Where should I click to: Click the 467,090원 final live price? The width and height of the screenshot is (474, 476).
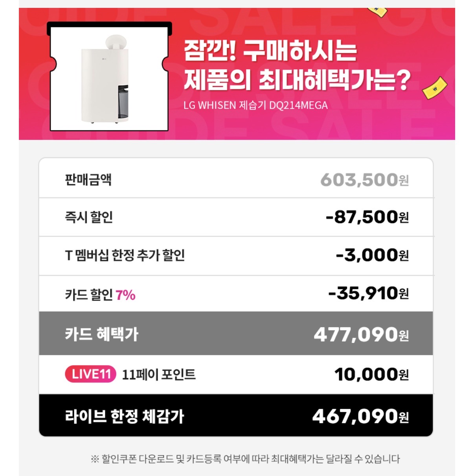(x=360, y=416)
